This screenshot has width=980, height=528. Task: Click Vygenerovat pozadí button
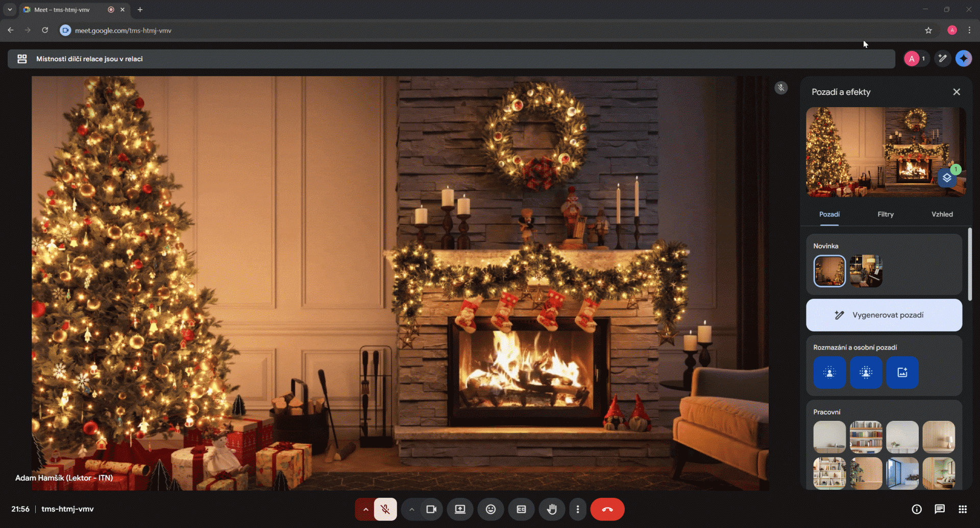click(884, 315)
